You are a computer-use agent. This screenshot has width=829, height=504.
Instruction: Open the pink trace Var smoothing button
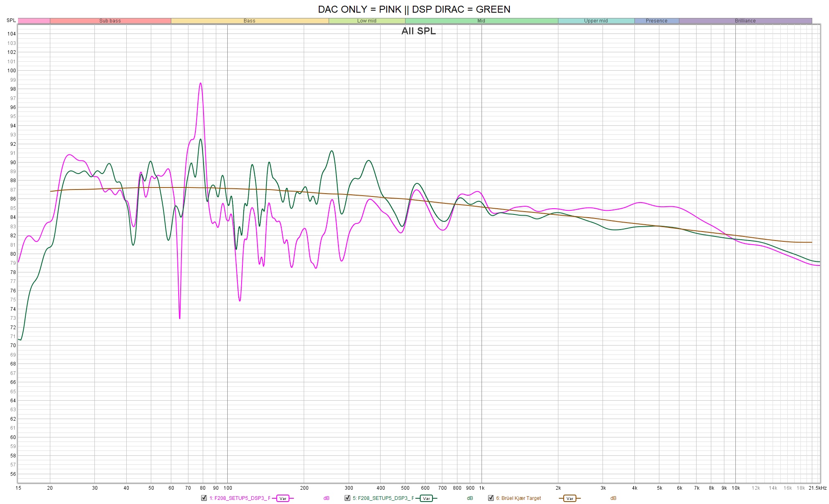[283, 498]
